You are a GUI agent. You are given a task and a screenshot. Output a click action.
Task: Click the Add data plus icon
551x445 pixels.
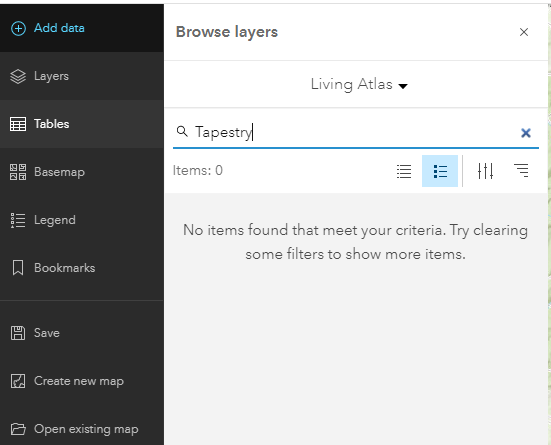click(18, 28)
